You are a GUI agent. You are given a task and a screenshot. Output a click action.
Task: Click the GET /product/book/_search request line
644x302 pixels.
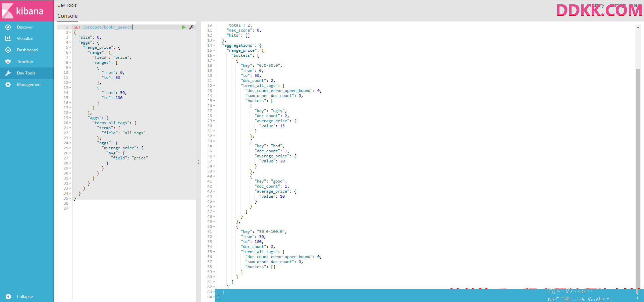103,27
